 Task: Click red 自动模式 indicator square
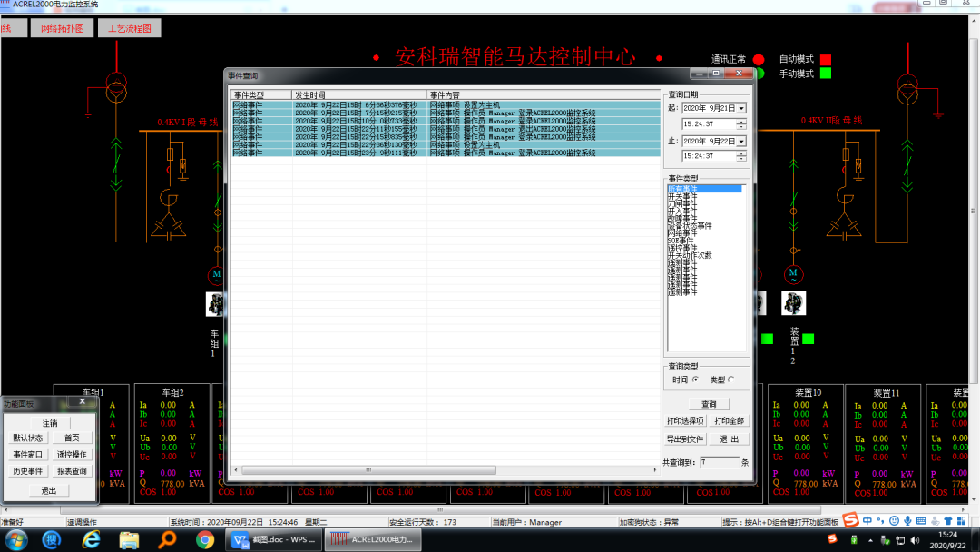click(826, 59)
